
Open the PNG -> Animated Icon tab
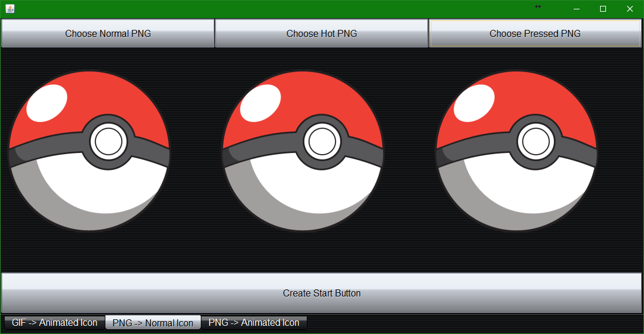254,322
